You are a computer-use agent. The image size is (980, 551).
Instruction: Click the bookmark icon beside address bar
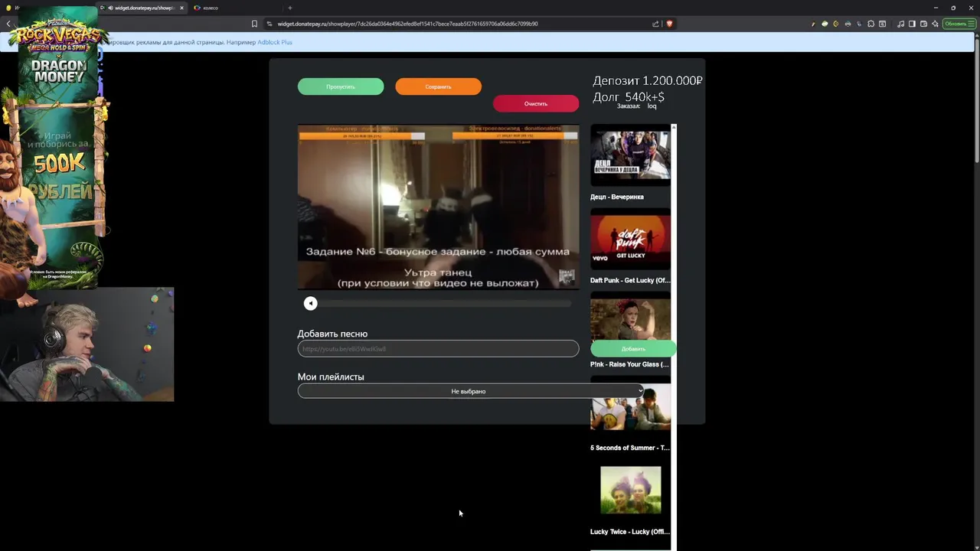[x=254, y=24]
